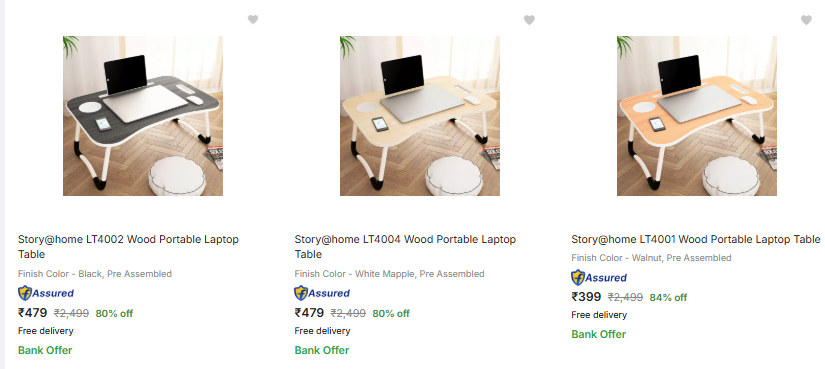Click Assured badge under LT4001 walnut table
The image size is (825, 369).
[x=599, y=277]
